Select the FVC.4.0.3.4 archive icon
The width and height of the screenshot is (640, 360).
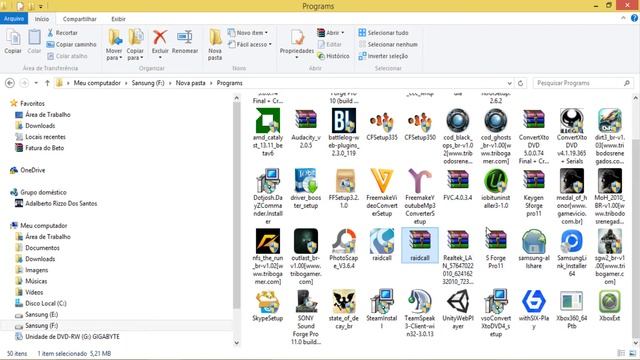click(x=458, y=181)
